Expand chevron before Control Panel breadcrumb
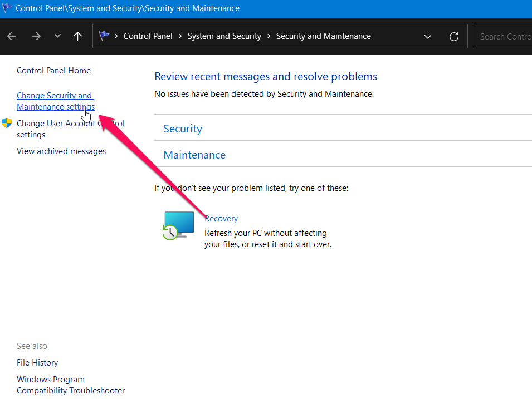Viewport: 532px width, 399px height. 116,36
